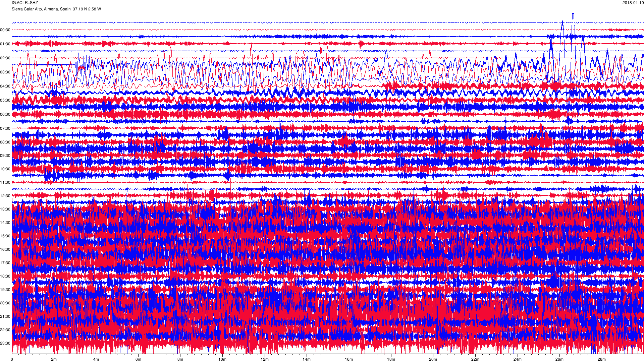The width and height of the screenshot is (644, 362).
Task: Click the 20m axis tick label
Action: (x=433, y=359)
